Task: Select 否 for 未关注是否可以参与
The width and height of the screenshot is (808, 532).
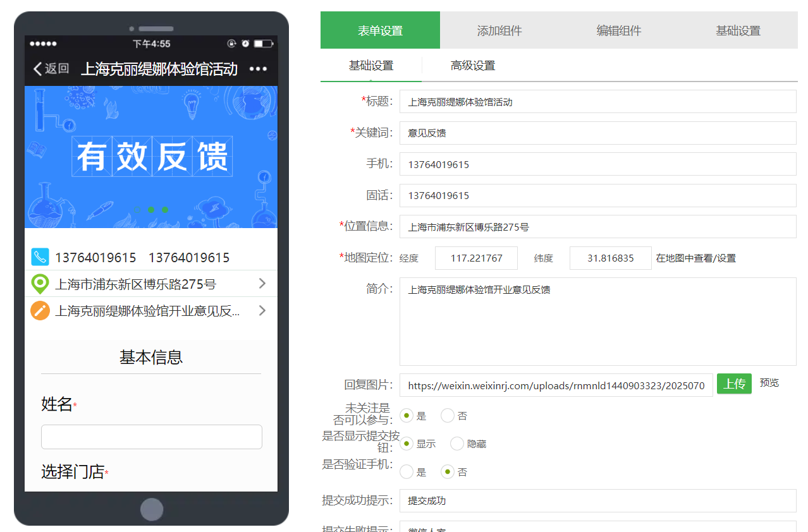Action: 448,416
